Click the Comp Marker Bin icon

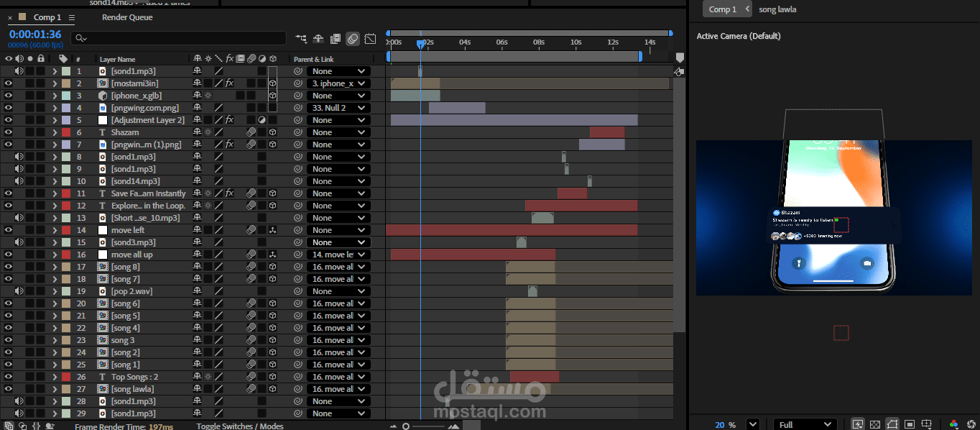point(680,58)
